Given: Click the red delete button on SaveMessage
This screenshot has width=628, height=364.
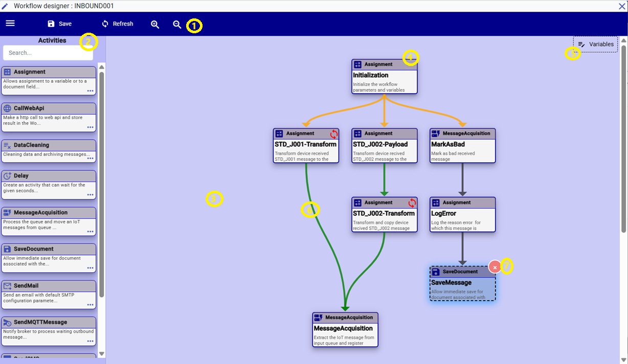Looking at the screenshot, I should 495,267.
